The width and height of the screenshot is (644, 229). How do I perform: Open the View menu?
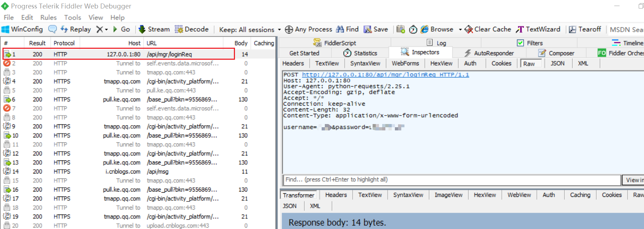96,17
